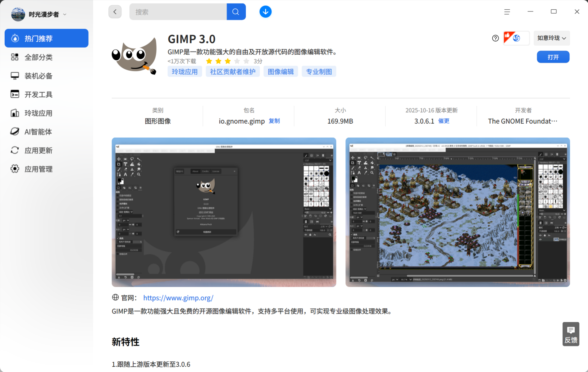
Task: Open 玲珑应用 in the sidebar
Action: 47,113
